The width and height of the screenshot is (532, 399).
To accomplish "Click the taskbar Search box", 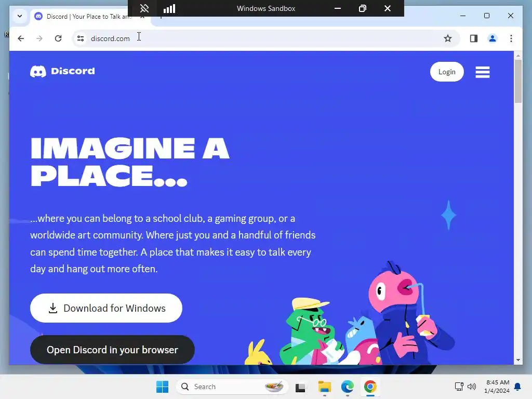I will tap(232, 387).
